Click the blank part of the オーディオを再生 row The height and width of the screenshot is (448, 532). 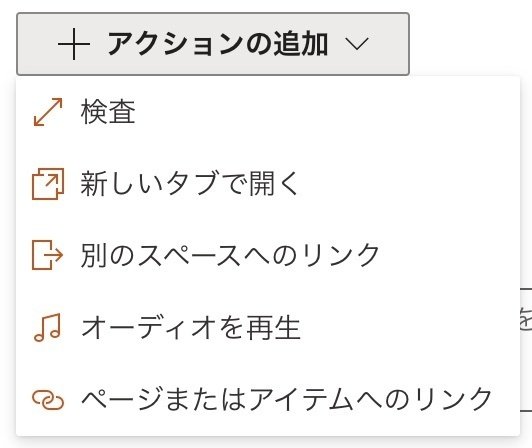tap(409, 327)
